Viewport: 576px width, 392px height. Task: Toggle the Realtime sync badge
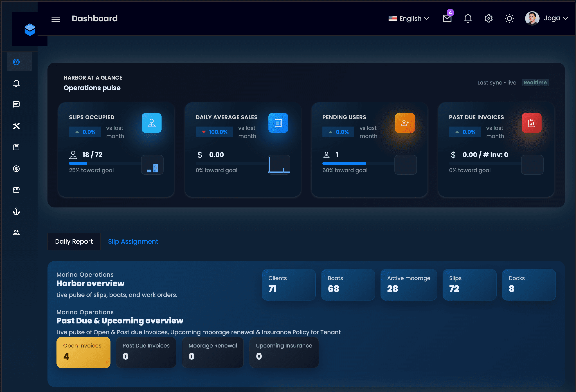(x=535, y=82)
